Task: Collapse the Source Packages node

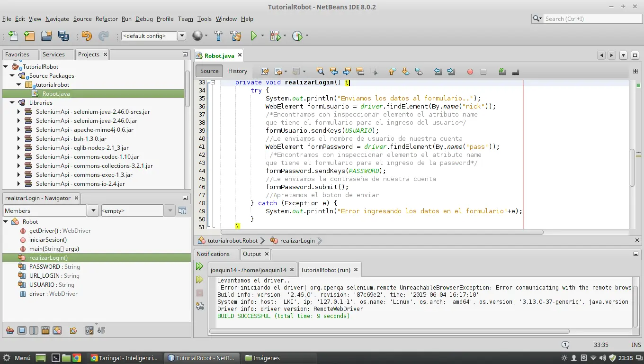Action: point(12,76)
